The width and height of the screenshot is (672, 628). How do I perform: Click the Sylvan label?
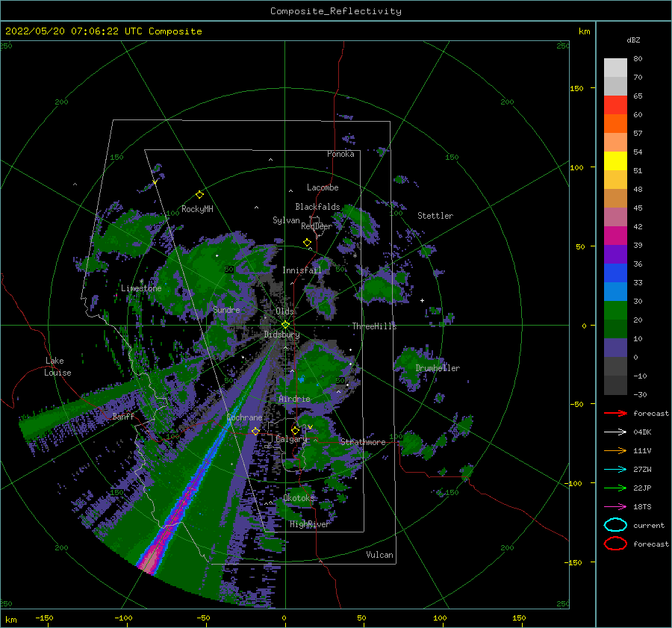coord(286,221)
